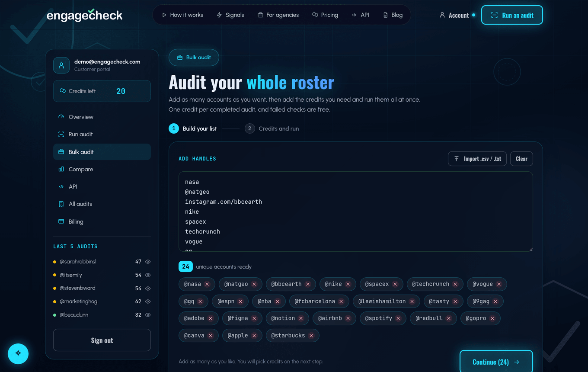Viewport: 588px width, 372px height.
Task: Click Continue (24) button
Action: coord(496,361)
